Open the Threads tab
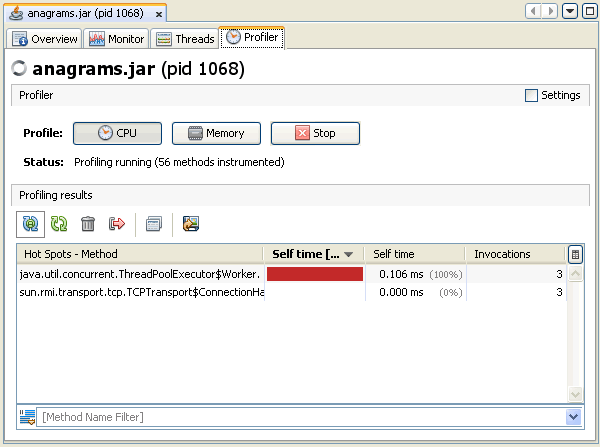 186,39
